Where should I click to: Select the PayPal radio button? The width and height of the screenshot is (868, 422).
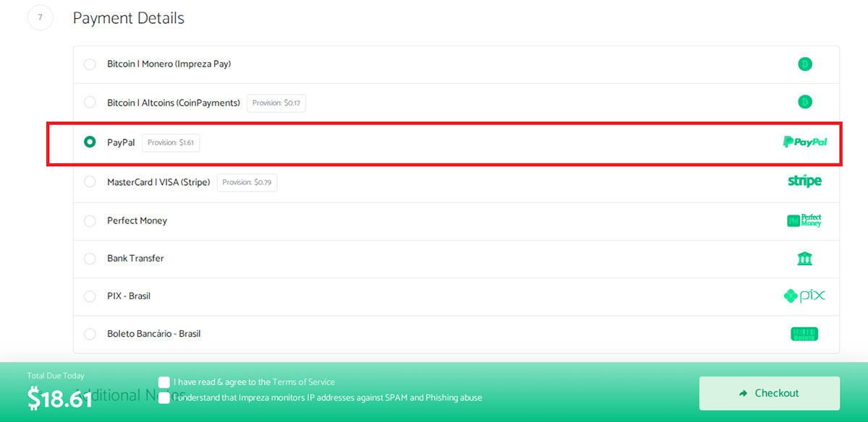90,142
